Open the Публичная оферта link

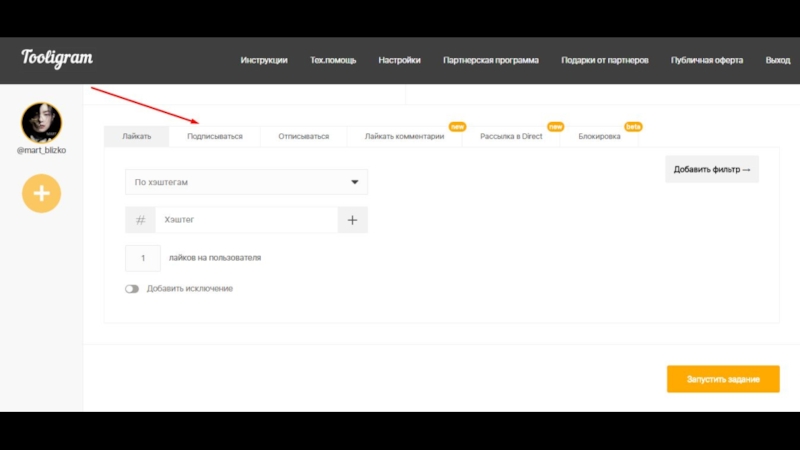[707, 60]
